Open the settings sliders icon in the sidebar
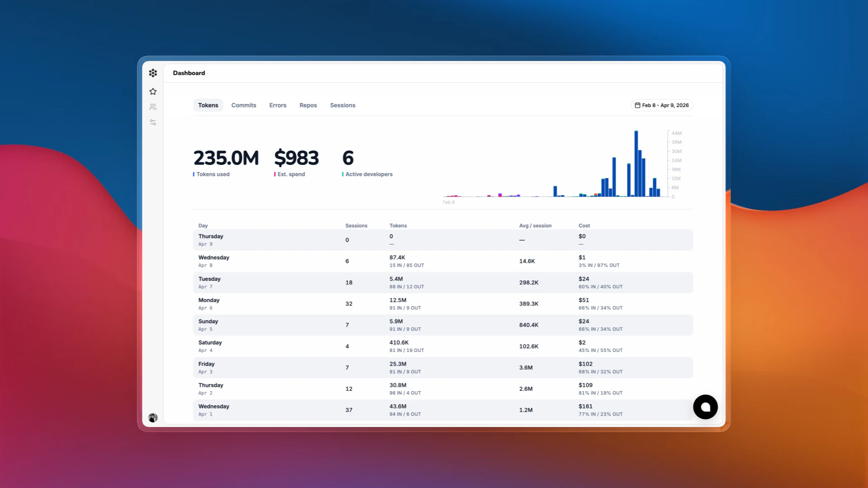The width and height of the screenshot is (868, 488). click(x=153, y=122)
